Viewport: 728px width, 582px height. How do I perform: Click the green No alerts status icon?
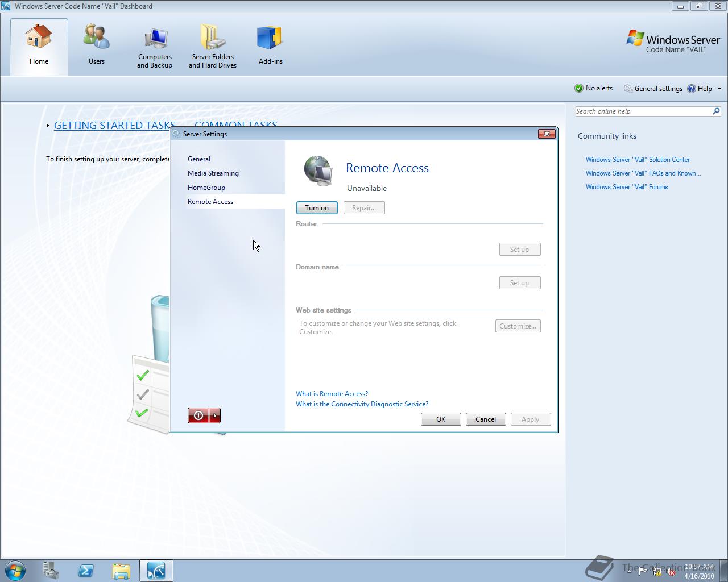[x=579, y=88]
